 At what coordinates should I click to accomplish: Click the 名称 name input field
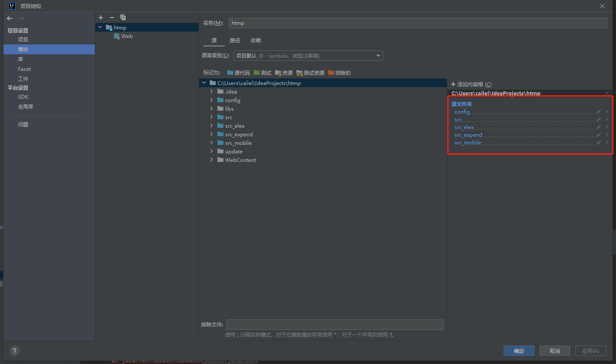pos(418,23)
